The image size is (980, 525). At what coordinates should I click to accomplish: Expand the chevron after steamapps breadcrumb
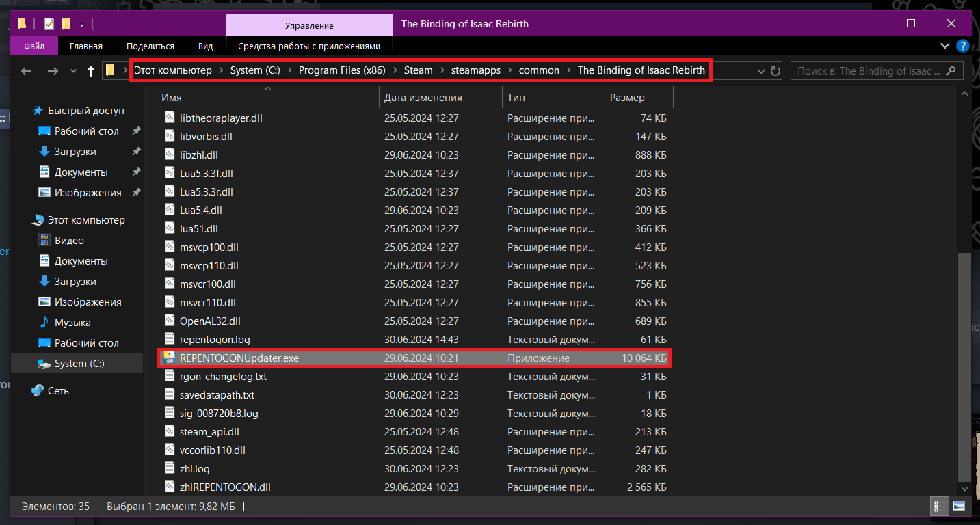(510, 70)
